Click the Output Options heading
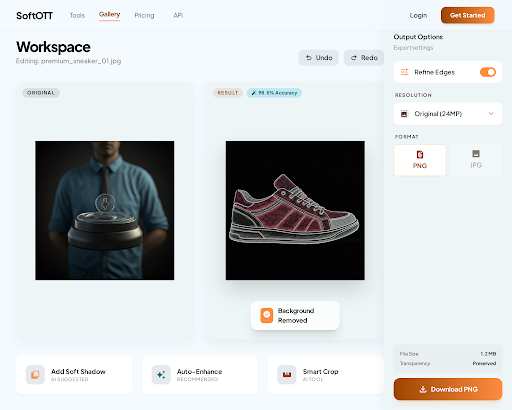512x410 pixels. [418, 37]
